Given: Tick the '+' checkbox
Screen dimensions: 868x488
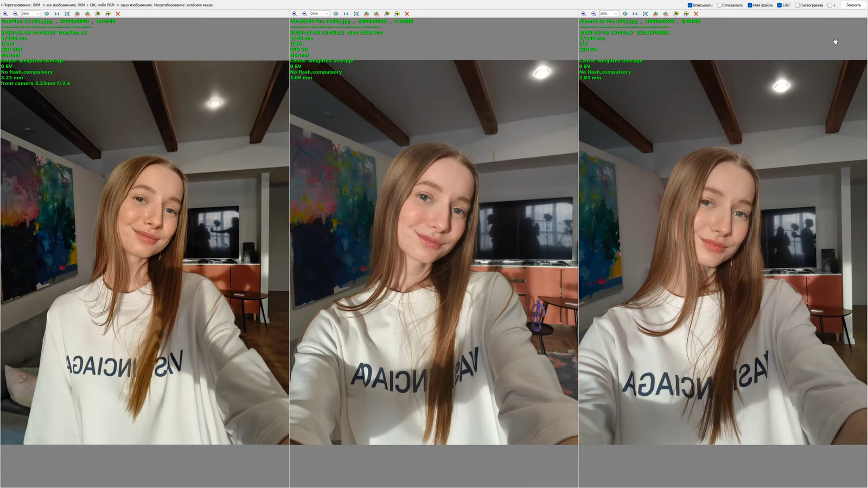Looking at the screenshot, I should point(830,5).
